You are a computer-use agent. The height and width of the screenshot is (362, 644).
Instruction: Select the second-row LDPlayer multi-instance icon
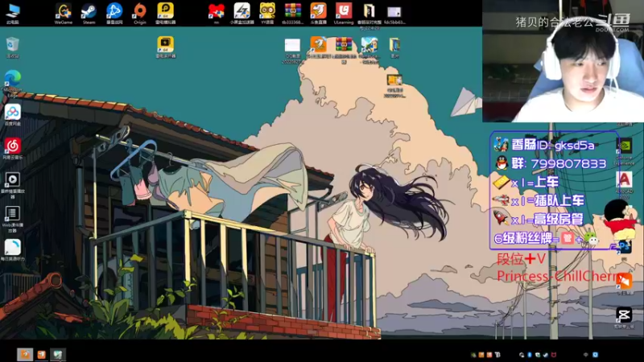coord(166,47)
